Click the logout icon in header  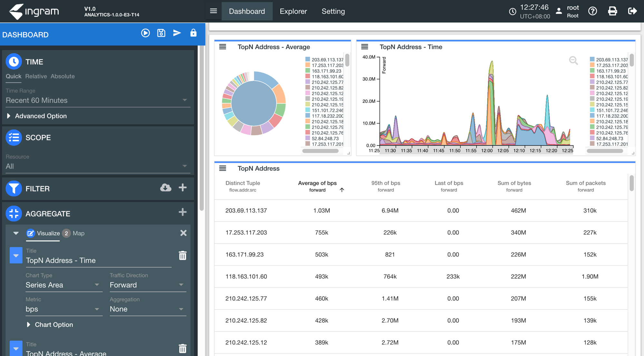point(632,11)
